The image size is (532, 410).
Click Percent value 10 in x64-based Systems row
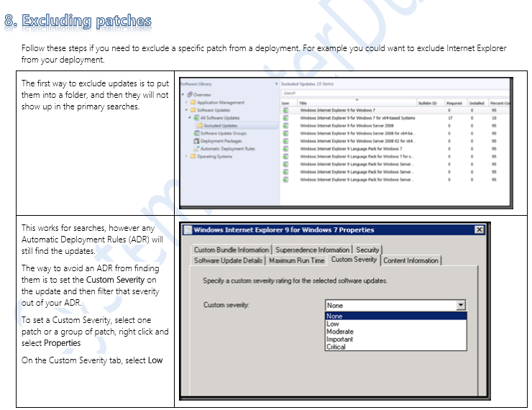click(x=494, y=118)
